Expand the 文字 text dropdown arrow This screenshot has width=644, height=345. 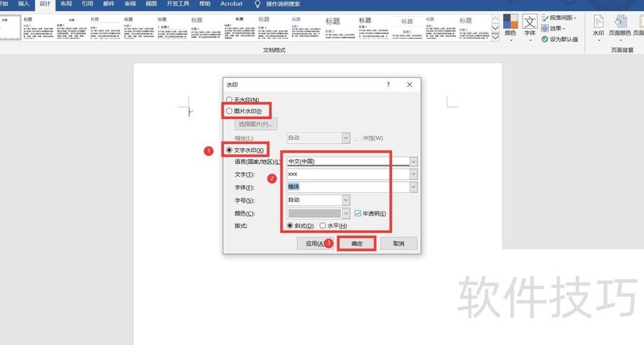(x=414, y=175)
